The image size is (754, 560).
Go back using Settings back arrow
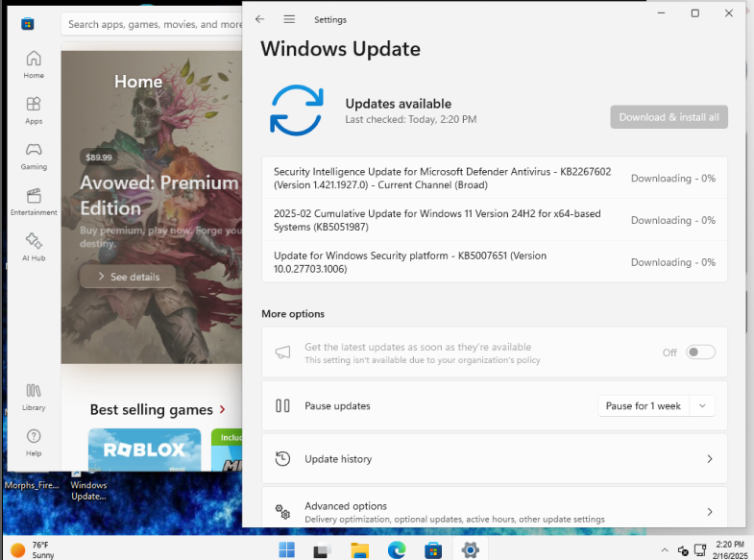coord(259,19)
